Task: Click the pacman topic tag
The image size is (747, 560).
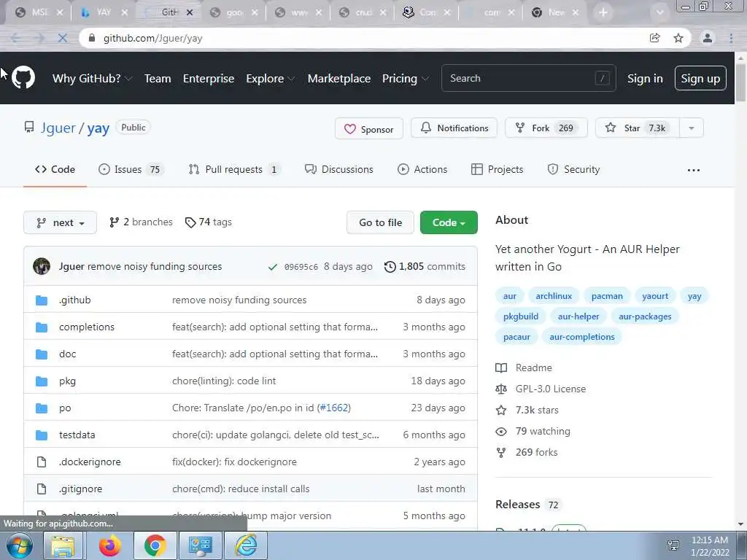Action: [x=607, y=296]
